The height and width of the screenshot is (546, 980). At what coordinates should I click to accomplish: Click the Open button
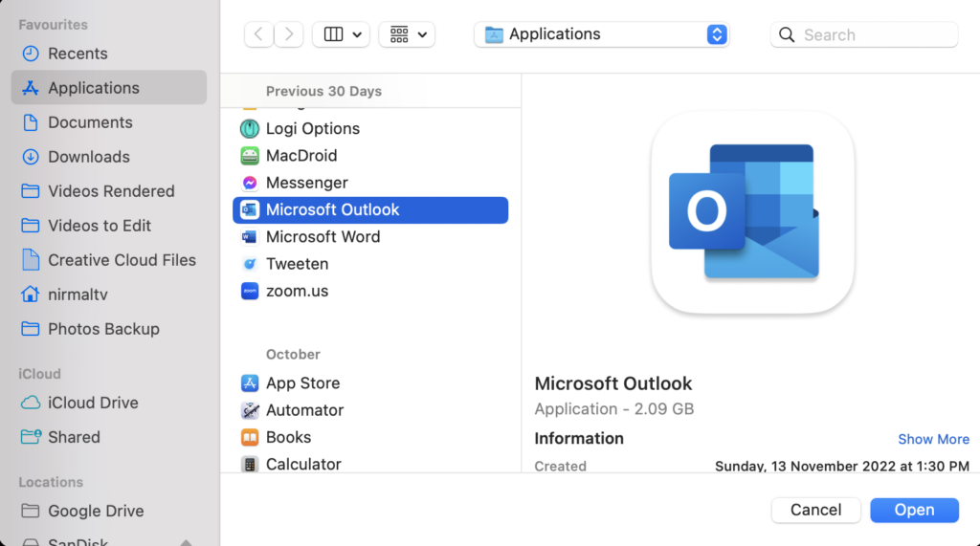click(914, 510)
